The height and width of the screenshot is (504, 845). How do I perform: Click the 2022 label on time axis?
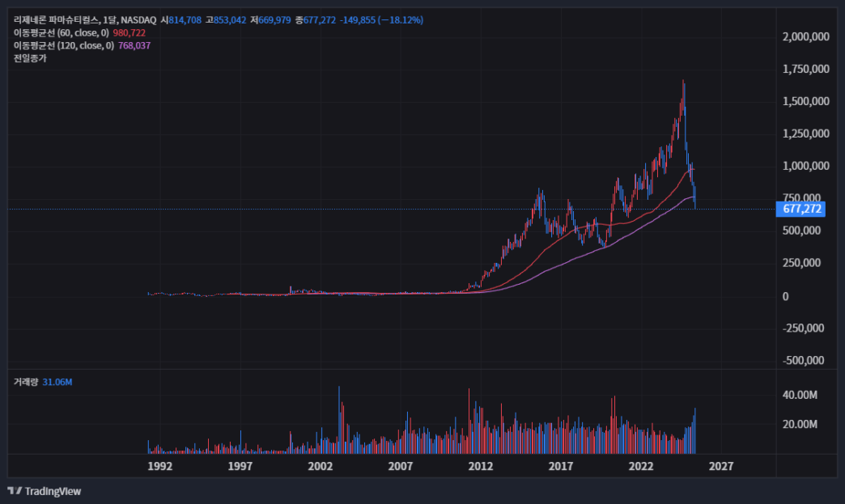coord(641,466)
